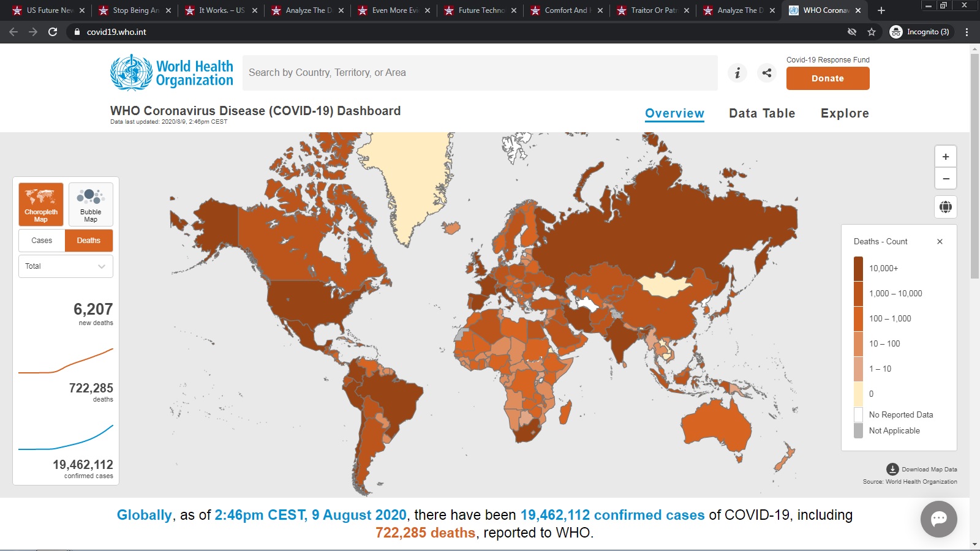This screenshot has height=551, width=980.
Task: Zoom in on the map
Action: click(x=945, y=157)
